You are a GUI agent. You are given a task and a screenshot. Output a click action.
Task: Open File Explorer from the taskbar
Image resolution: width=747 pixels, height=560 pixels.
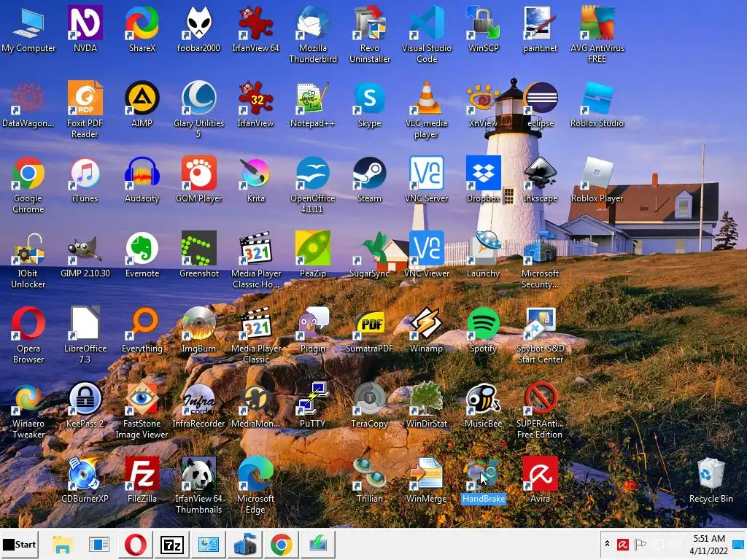(x=63, y=544)
